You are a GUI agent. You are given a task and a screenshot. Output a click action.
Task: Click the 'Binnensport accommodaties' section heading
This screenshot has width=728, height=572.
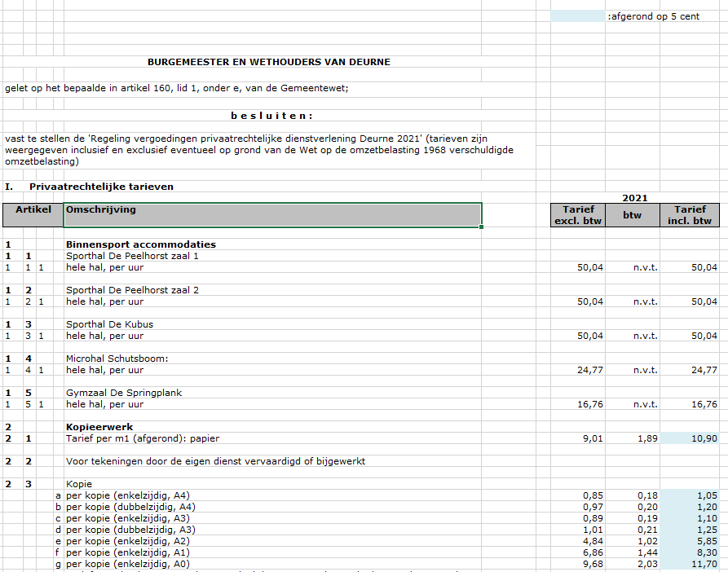pyautogui.click(x=140, y=244)
